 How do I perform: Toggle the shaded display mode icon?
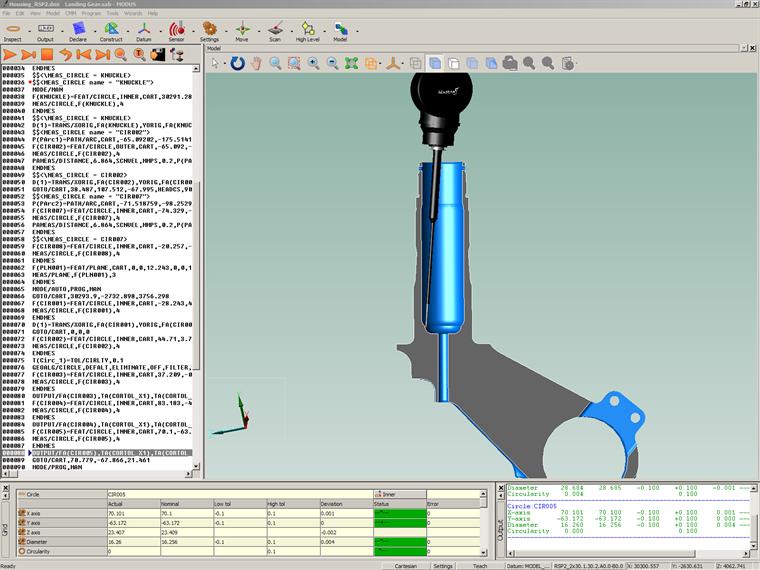coord(435,63)
